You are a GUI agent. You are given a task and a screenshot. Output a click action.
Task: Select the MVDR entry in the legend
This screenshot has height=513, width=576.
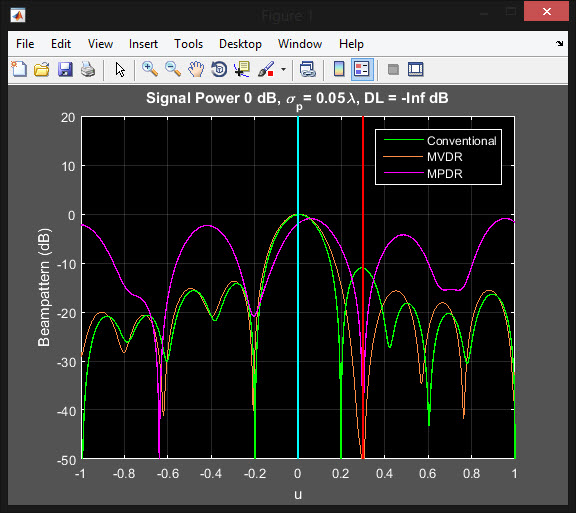444,157
